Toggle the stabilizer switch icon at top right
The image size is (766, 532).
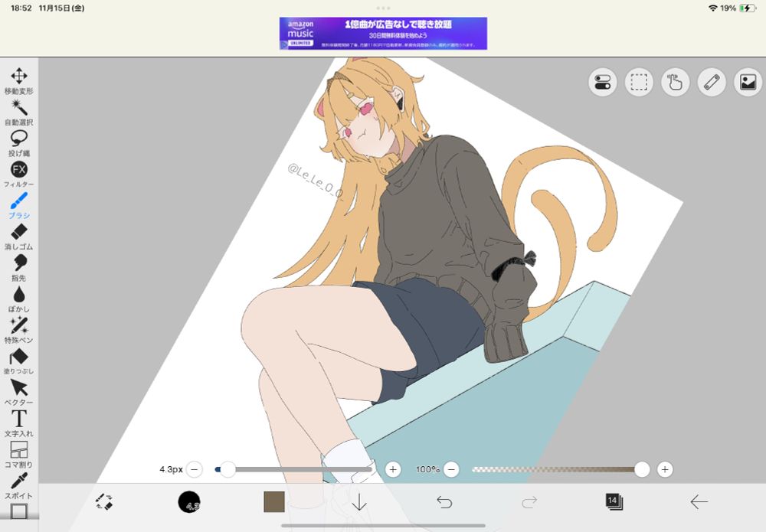pyautogui.click(x=603, y=82)
